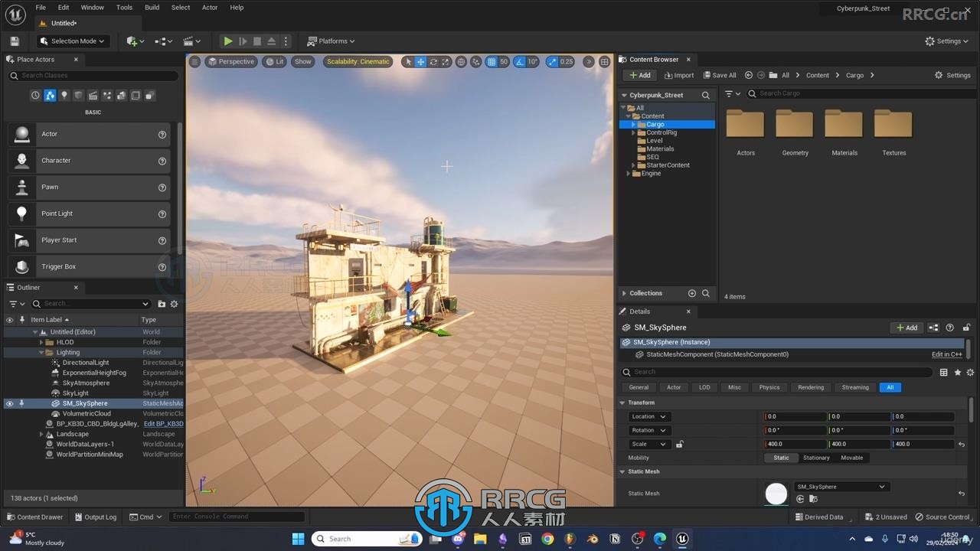Image resolution: width=980 pixels, height=551 pixels.
Task: Select the Physics filter in Details
Action: pyautogui.click(x=769, y=387)
